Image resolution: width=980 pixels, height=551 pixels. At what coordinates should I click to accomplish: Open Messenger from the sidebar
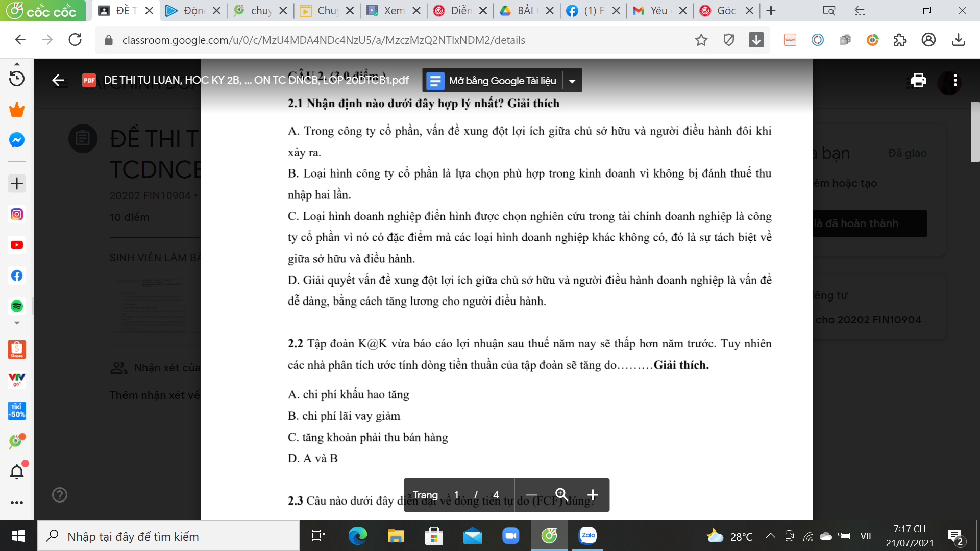click(x=17, y=140)
